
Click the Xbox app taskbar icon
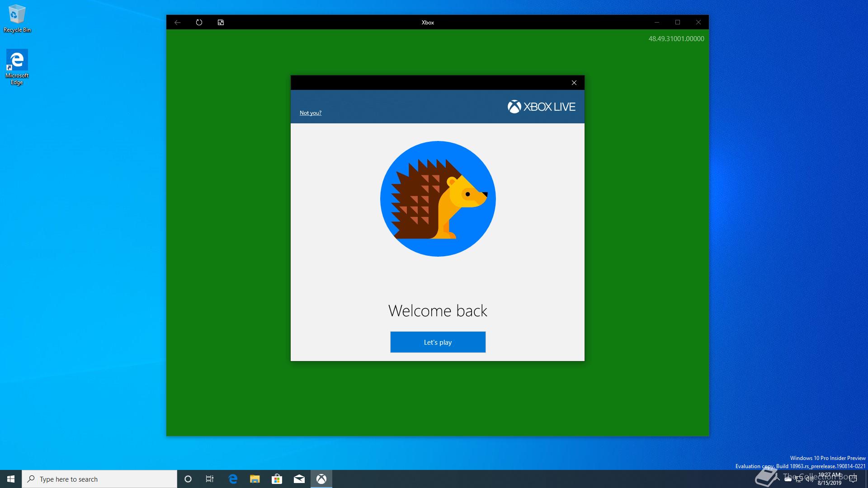click(321, 479)
